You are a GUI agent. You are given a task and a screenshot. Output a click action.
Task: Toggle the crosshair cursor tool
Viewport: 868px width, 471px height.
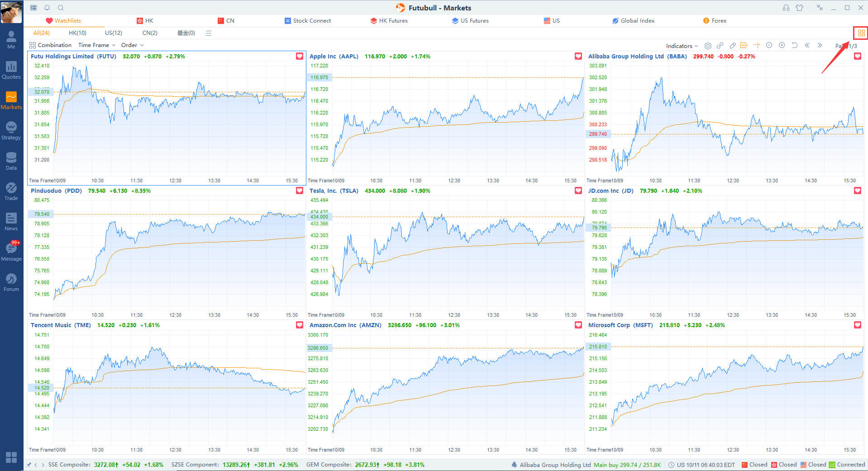coord(757,45)
